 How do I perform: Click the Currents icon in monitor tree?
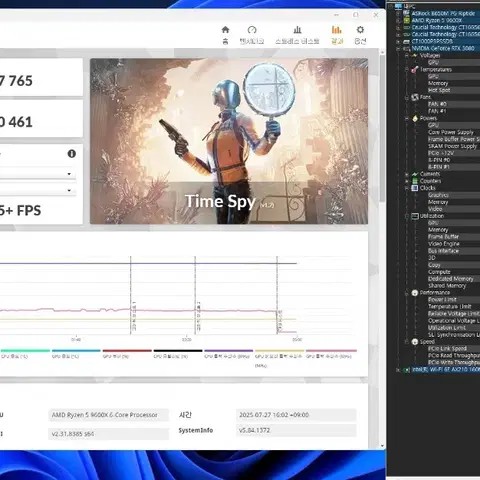[415, 174]
